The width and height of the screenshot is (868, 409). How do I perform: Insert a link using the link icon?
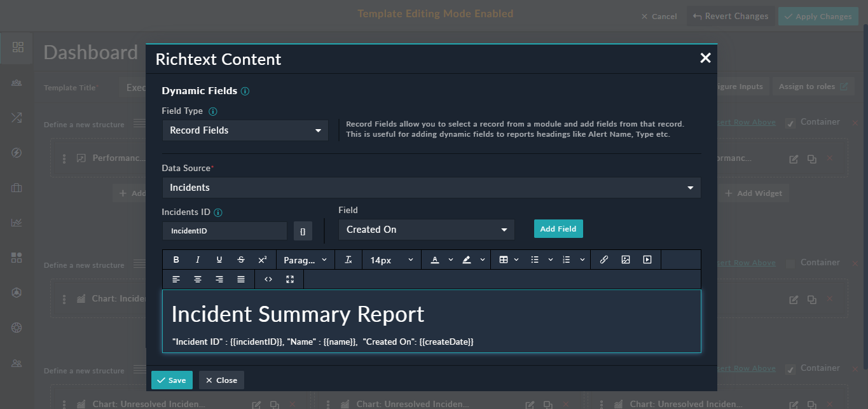pos(604,259)
